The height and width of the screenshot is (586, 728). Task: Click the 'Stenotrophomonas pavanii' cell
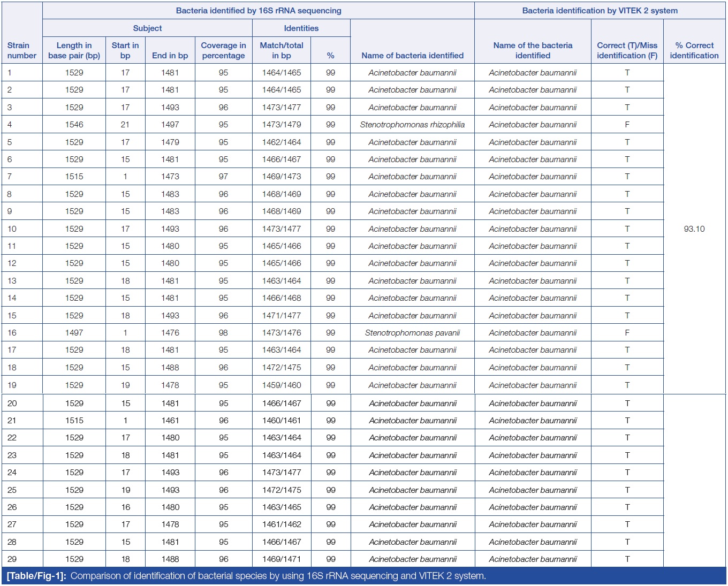(x=412, y=333)
